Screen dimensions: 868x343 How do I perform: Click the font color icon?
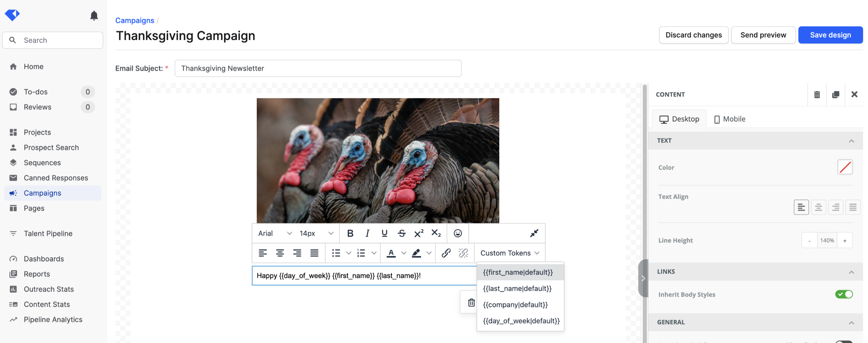click(x=391, y=253)
